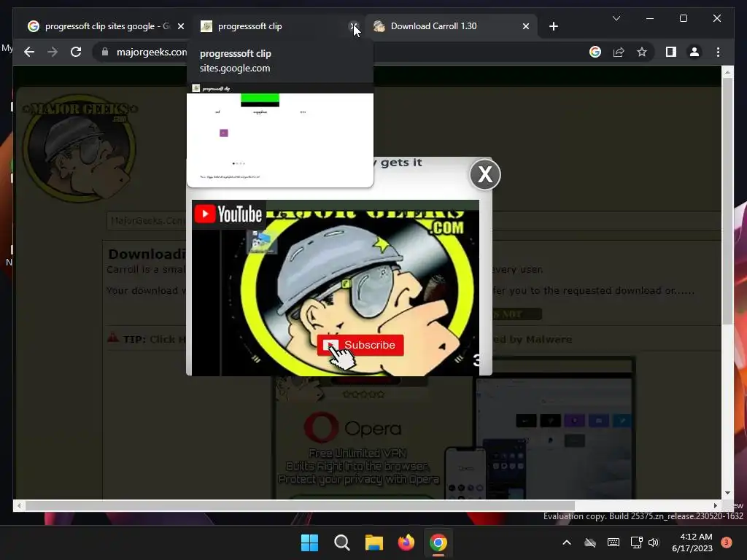Viewport: 747px width, 560px height.
Task: Open the Google account icon in toolbar
Action: click(595, 52)
